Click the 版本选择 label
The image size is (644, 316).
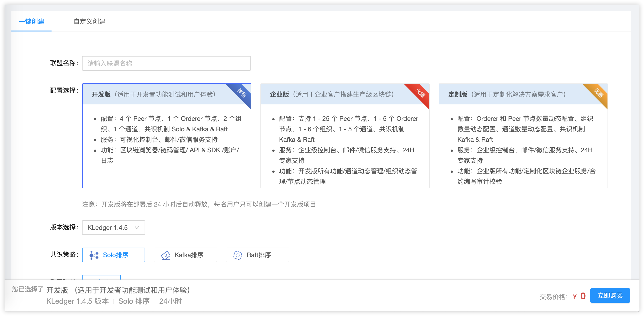coord(64,227)
